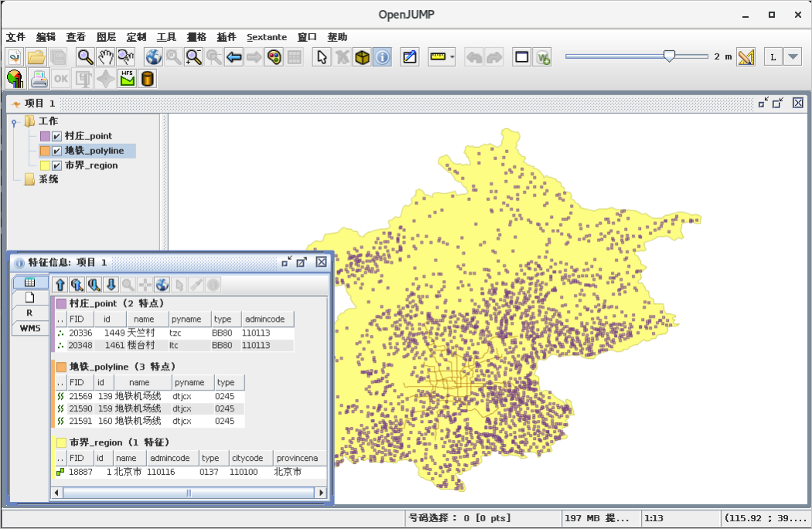The width and height of the screenshot is (812, 529).
Task: Select the 市界_region layer name
Action: click(91, 166)
